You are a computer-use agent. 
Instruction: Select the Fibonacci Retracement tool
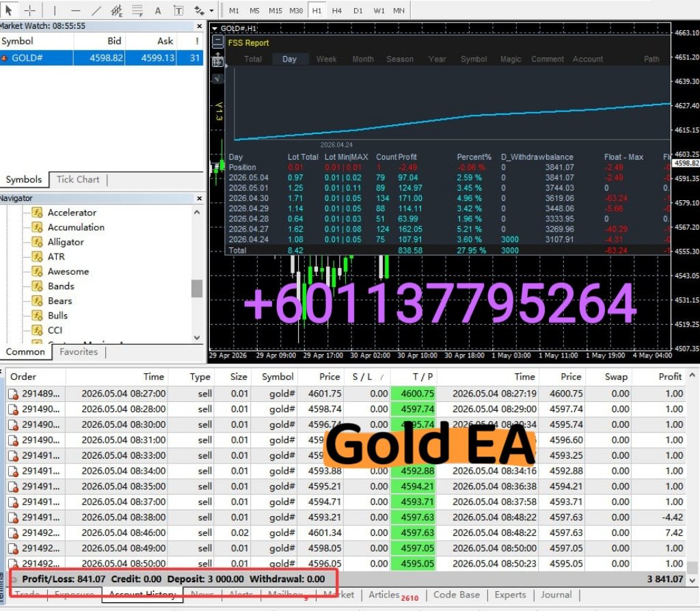point(137,10)
